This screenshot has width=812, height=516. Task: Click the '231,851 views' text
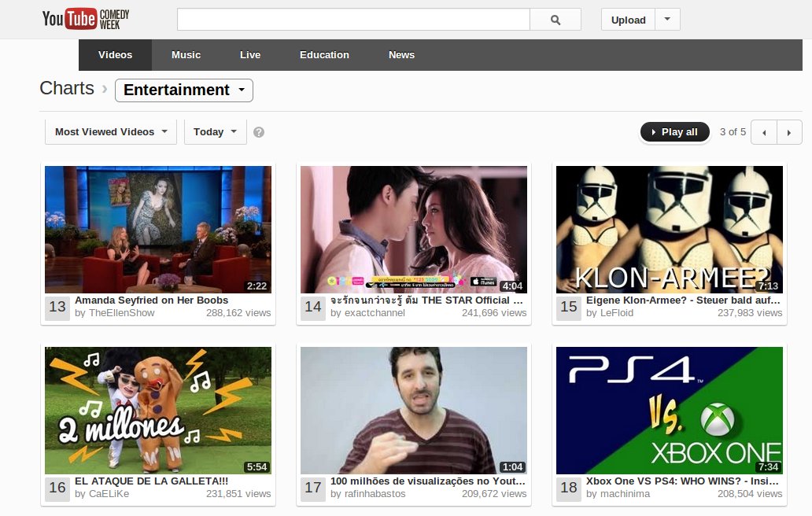238,494
